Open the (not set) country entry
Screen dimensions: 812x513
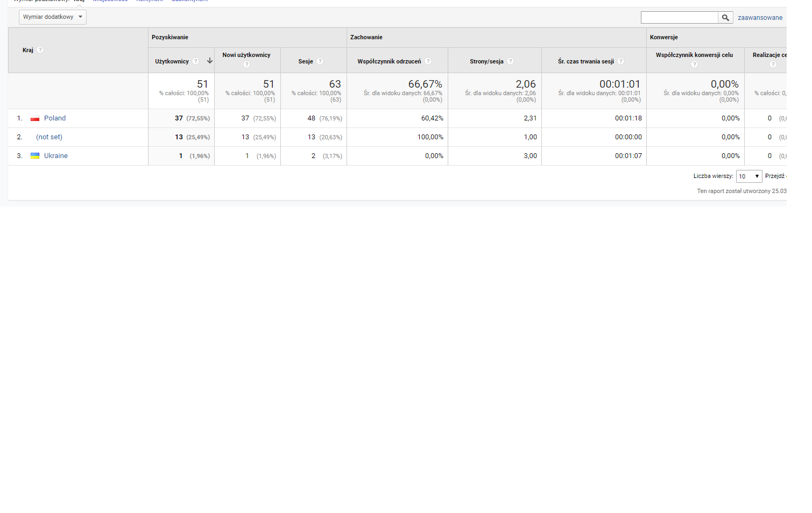(49, 137)
